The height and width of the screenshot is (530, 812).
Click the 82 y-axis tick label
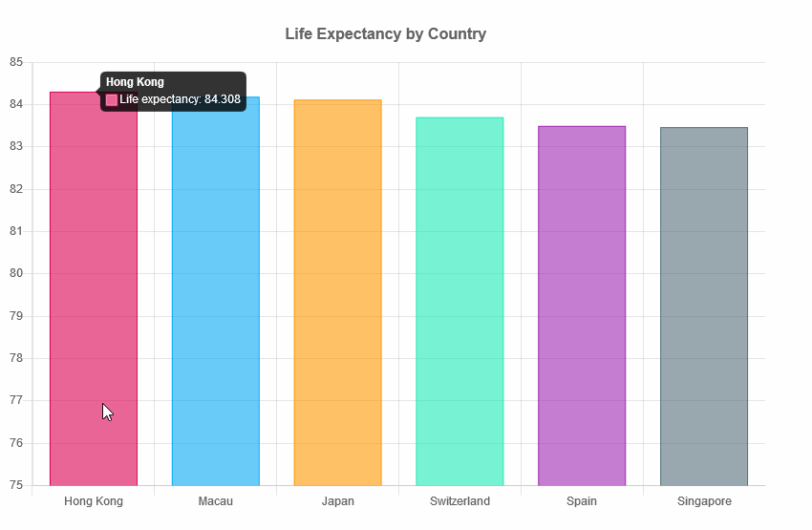(x=15, y=189)
